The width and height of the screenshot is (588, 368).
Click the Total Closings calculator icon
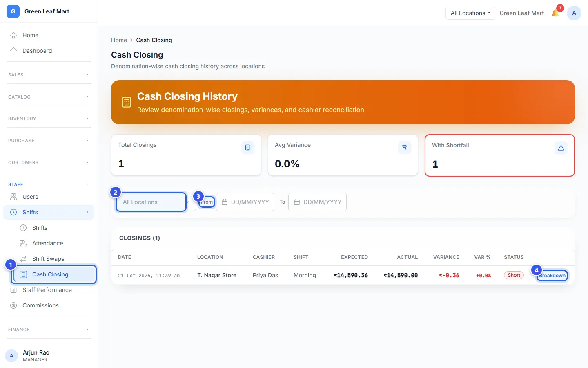click(x=248, y=148)
